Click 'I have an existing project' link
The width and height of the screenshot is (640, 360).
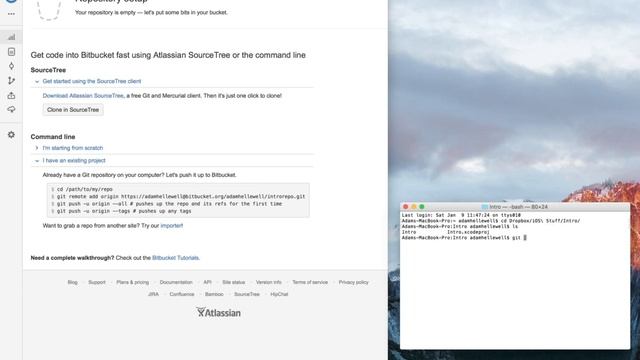[x=74, y=161]
